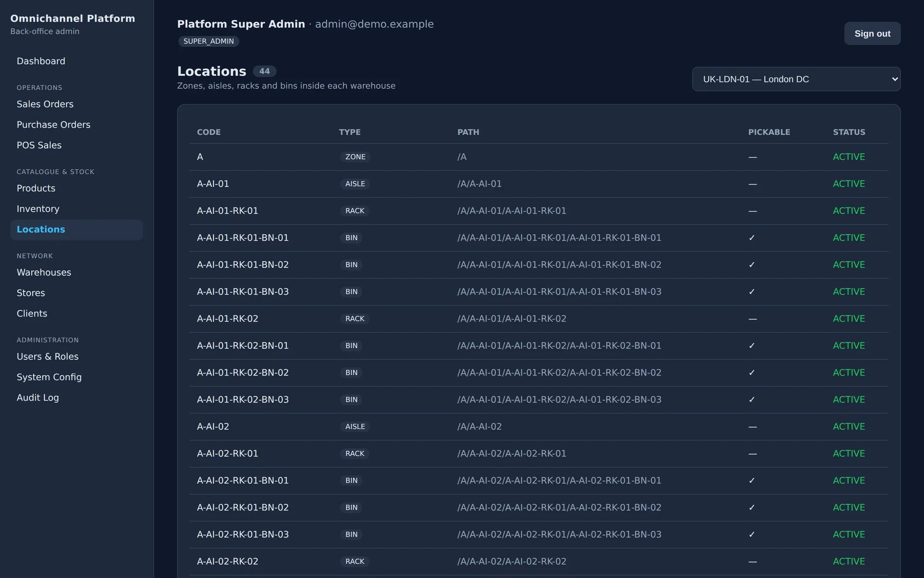The image size is (924, 578).
Task: Click the RACK badge for A-AI-02-RK-02
Action: point(355,562)
